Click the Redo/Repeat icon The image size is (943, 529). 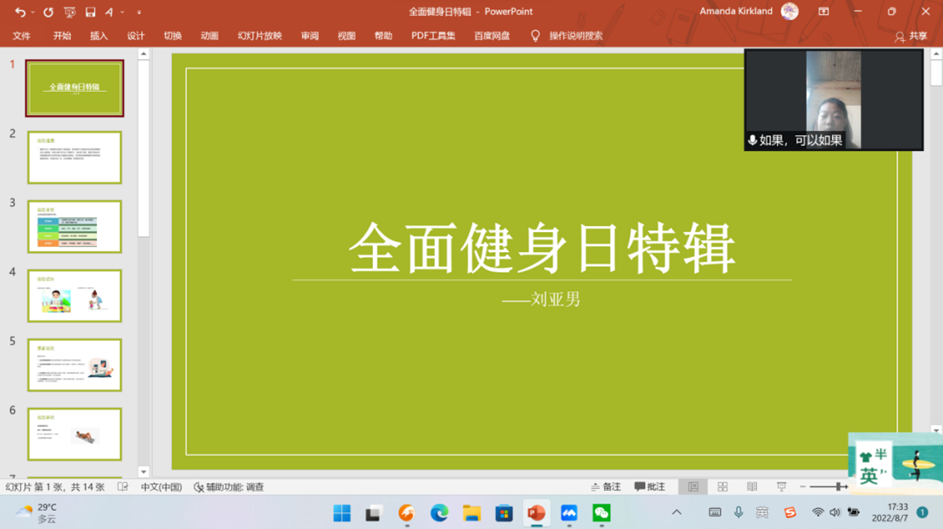tap(48, 12)
